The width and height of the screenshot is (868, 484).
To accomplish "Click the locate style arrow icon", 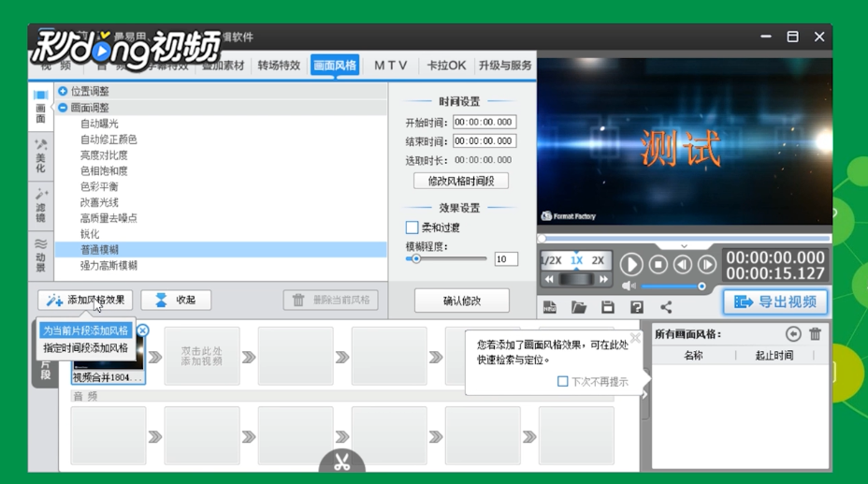I will pyautogui.click(x=793, y=334).
